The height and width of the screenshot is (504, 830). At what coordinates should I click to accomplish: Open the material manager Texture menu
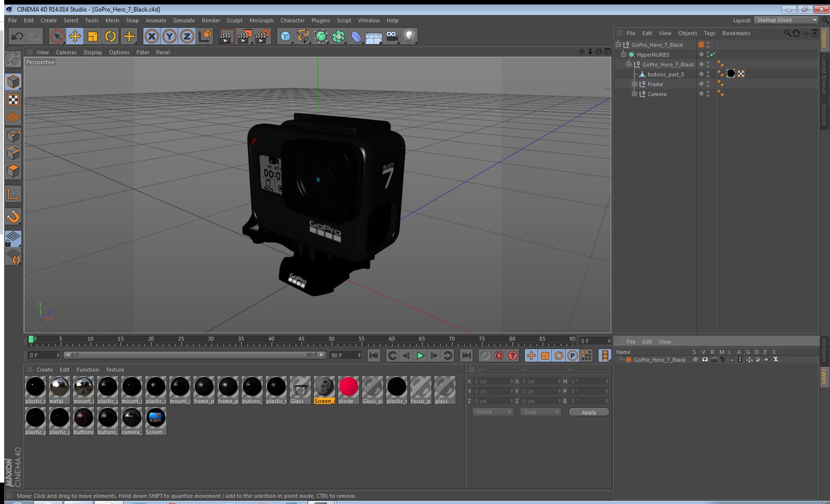tap(114, 370)
